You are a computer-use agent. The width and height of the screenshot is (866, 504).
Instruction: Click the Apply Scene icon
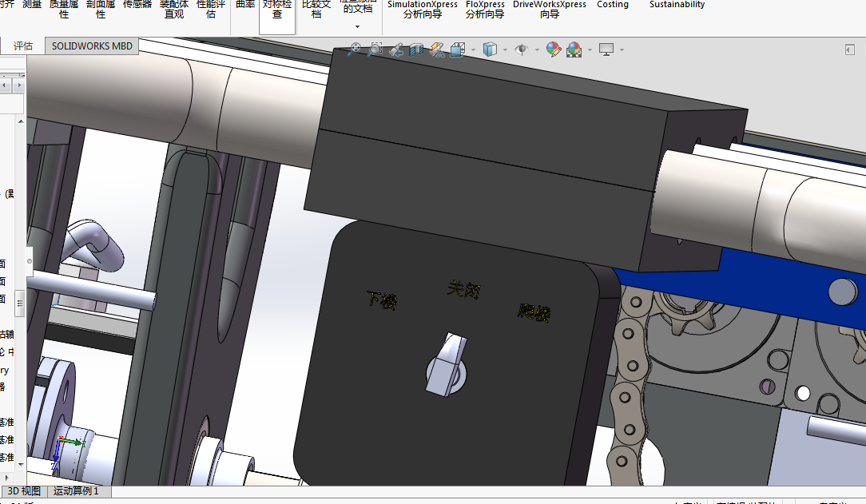574,50
